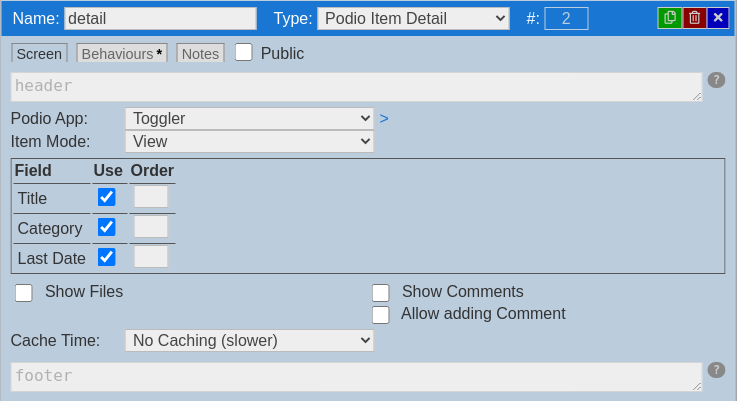Viewport: 737px width, 401px height.
Task: Open help icon beside header field
Action: coord(716,80)
